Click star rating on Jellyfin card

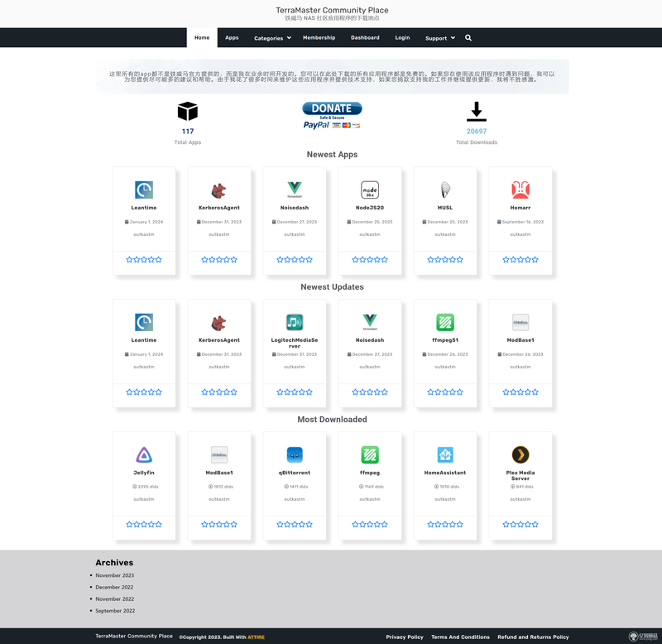[x=144, y=525]
